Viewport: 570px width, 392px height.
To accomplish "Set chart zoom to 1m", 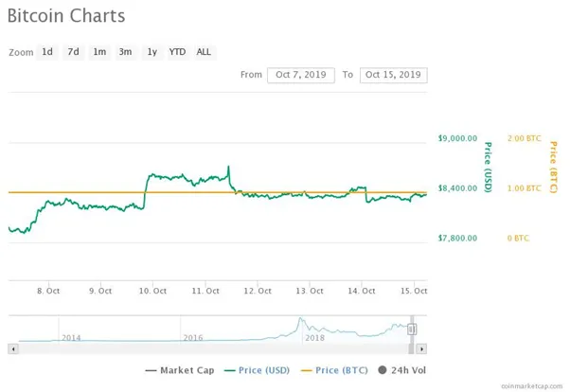I will [99, 52].
